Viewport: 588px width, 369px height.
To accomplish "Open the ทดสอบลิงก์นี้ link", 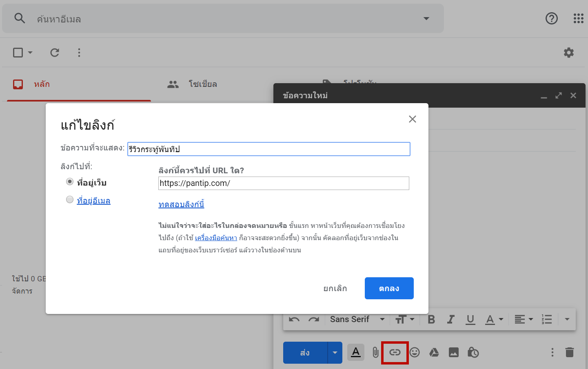I will point(181,204).
